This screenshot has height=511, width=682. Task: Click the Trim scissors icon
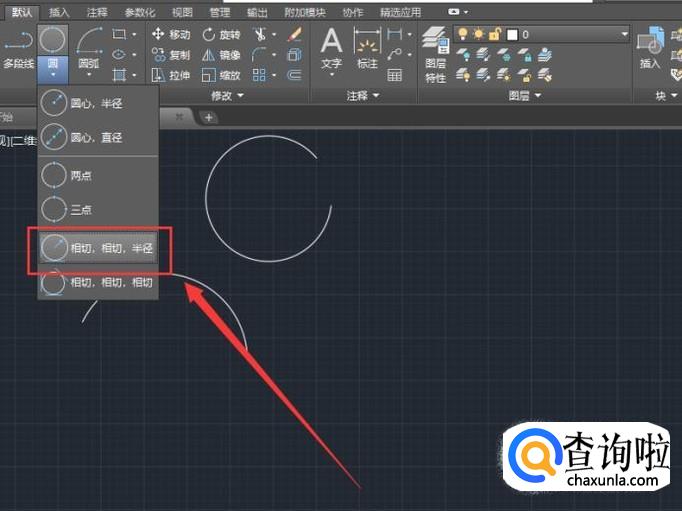[x=260, y=34]
